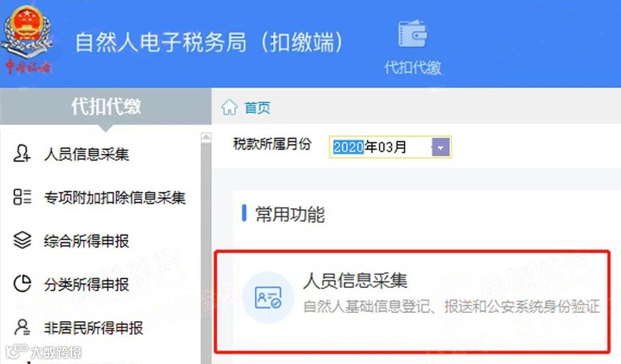Select the 代扣代缴 sidebar header tab

[x=106, y=106]
